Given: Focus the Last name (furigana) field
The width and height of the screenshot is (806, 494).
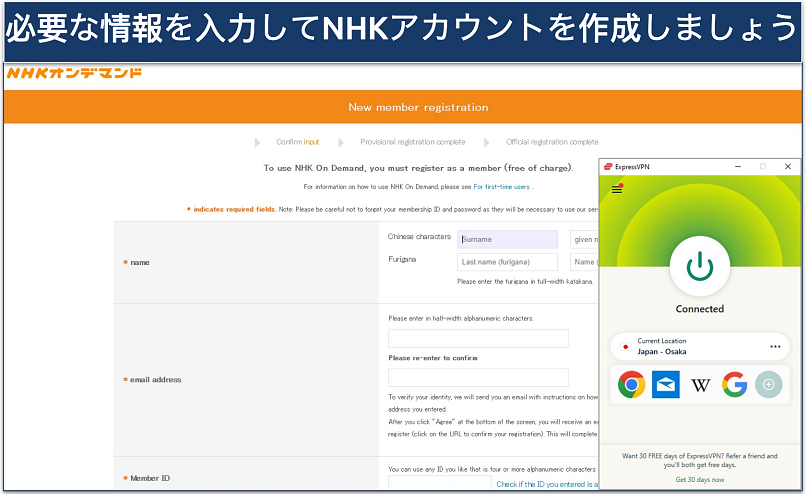Looking at the screenshot, I should point(507,262).
